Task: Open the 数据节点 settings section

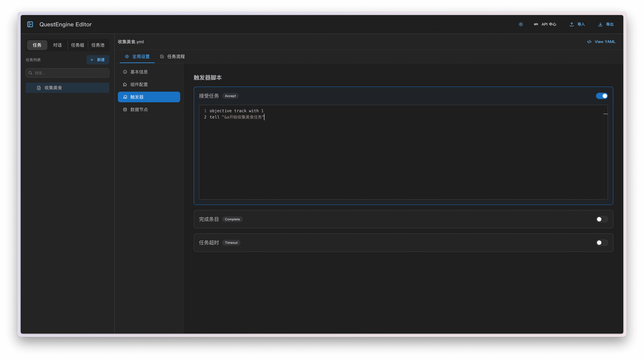Action: [139, 110]
